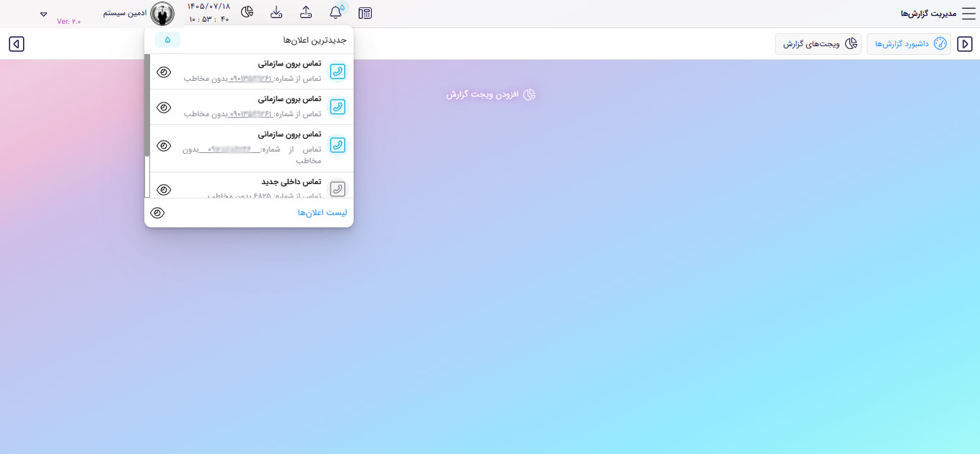
Task: Click the جدیدترین اعلان‌ها panel heading
Action: point(315,40)
